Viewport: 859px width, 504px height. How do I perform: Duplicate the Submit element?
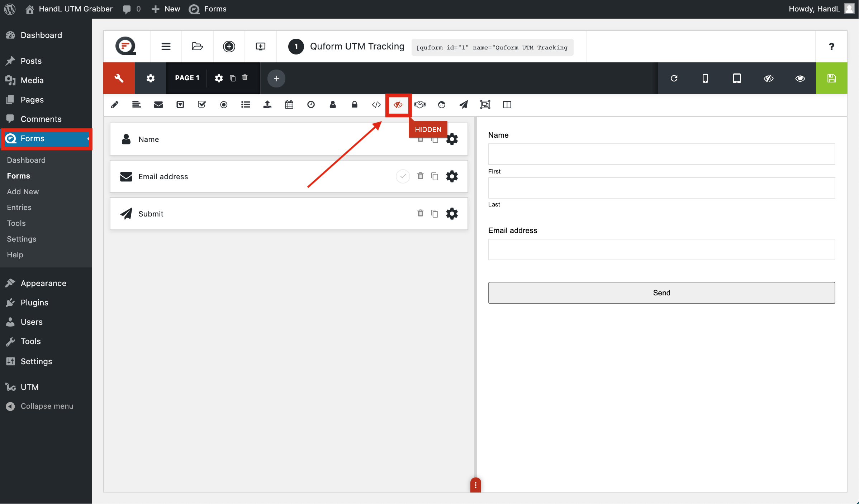coord(435,214)
